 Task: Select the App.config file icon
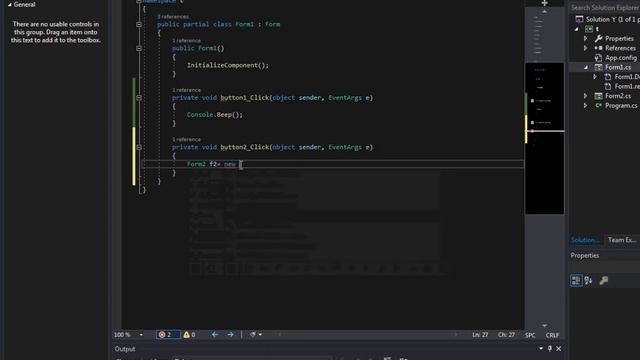598,58
